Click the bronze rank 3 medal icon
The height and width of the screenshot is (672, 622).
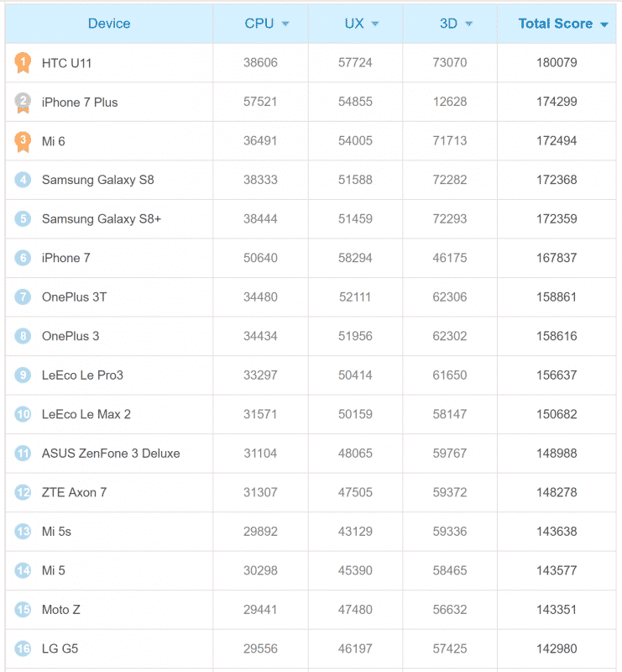tap(23, 141)
